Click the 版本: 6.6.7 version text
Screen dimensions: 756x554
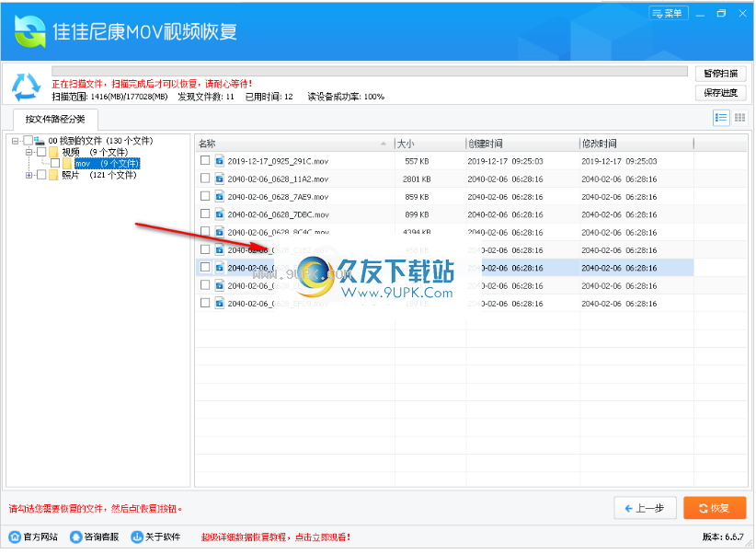tap(723, 537)
